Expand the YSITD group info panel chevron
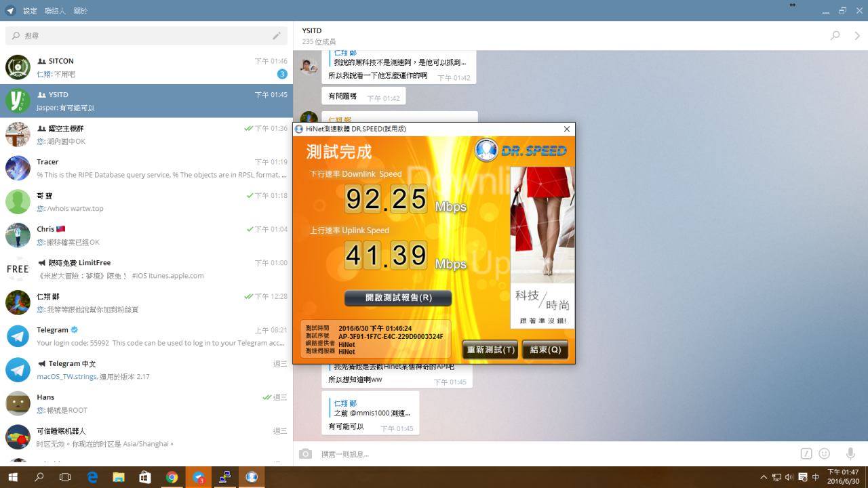This screenshot has height=488, width=868. [x=857, y=36]
